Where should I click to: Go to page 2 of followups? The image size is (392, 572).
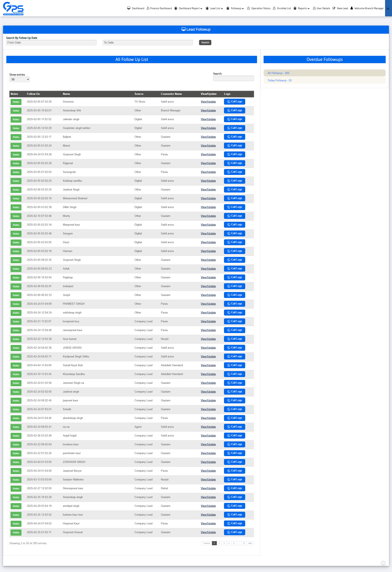219,543
